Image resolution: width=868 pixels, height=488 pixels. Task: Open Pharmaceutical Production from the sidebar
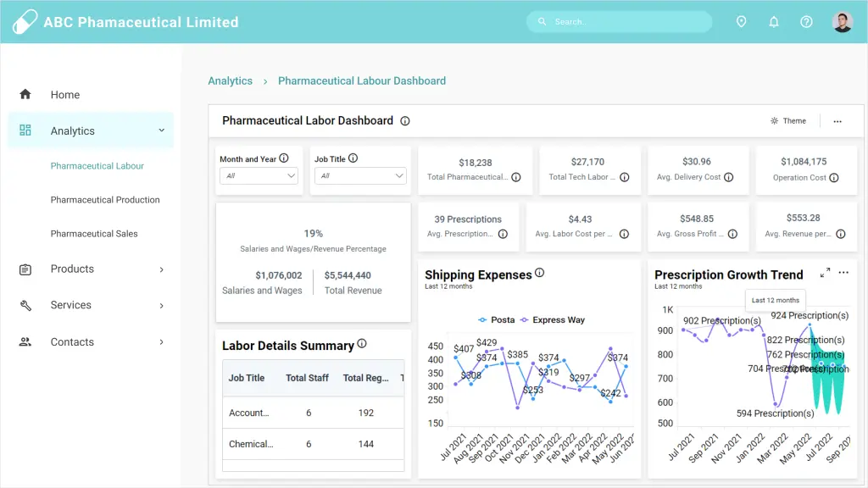105,199
